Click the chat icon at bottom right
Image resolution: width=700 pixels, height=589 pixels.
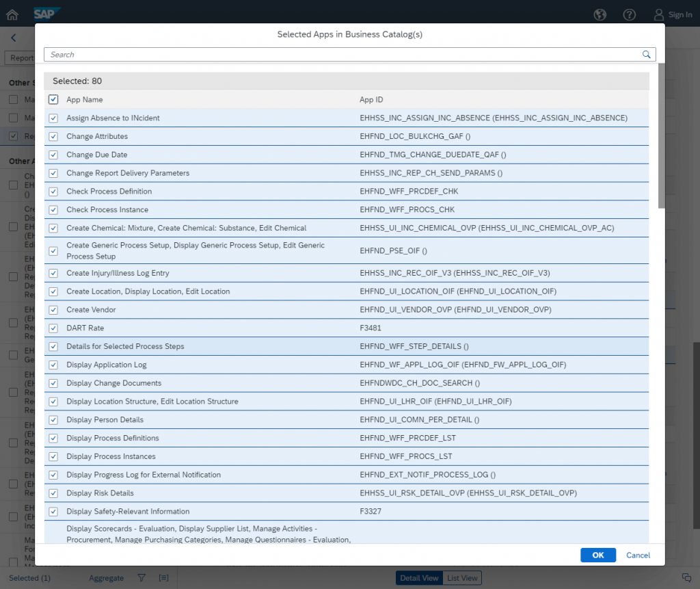[x=686, y=577]
